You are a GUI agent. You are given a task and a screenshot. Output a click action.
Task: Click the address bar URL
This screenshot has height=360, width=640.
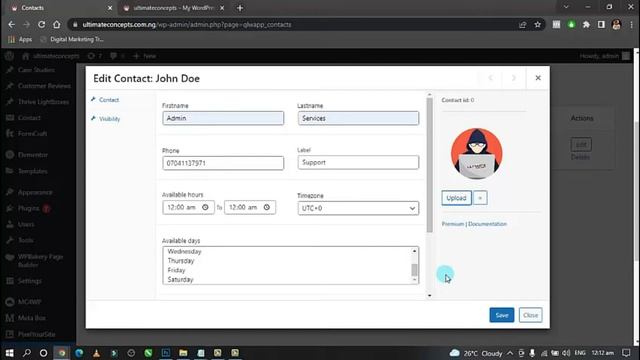pos(187,24)
